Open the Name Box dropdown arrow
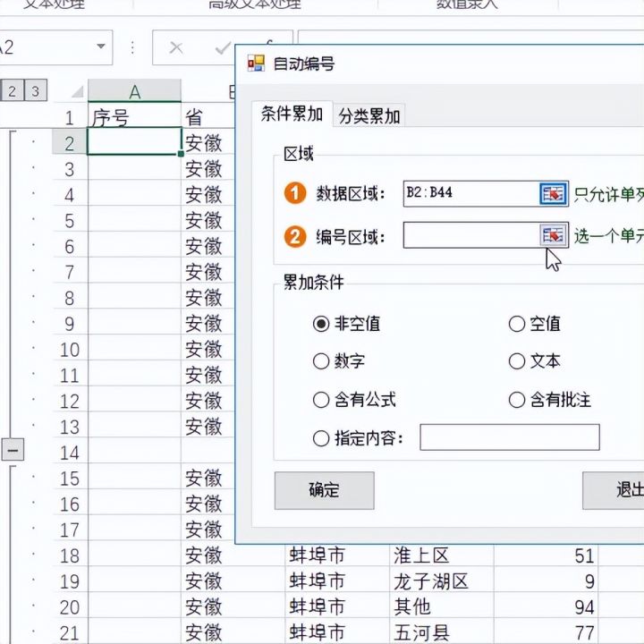The width and height of the screenshot is (644, 644). pyautogui.click(x=101, y=47)
